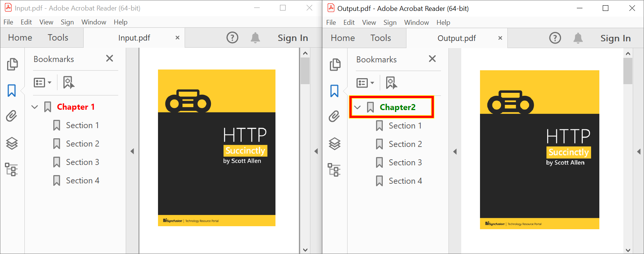Screen dimensions: 644x254
Task: Collapse navigation pane arrow in Input.pdf window
Action: tap(132, 151)
